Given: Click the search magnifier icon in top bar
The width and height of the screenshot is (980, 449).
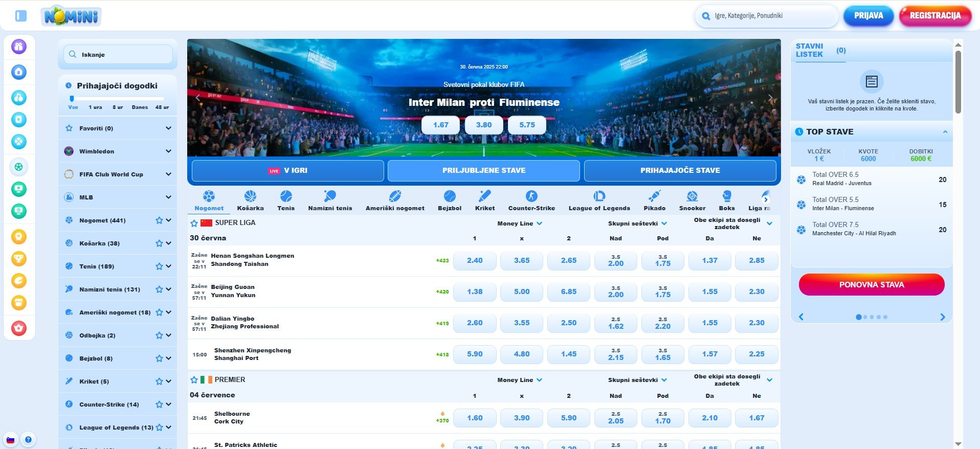Looking at the screenshot, I should click(706, 16).
